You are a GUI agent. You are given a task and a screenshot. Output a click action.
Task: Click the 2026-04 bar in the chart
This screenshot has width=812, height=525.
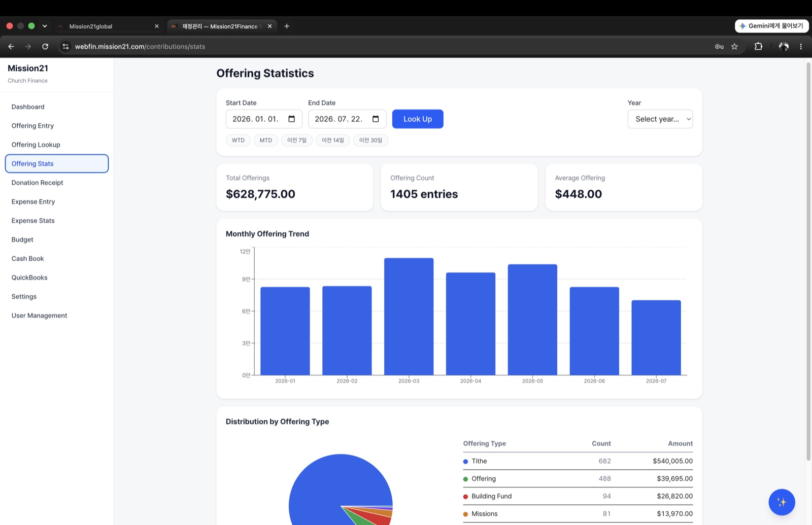pos(471,324)
